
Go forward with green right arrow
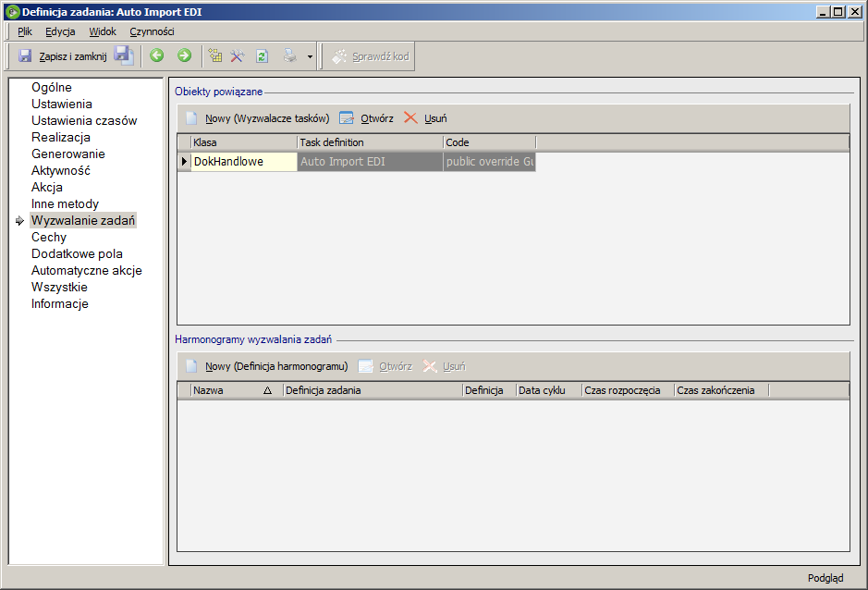coord(184,55)
